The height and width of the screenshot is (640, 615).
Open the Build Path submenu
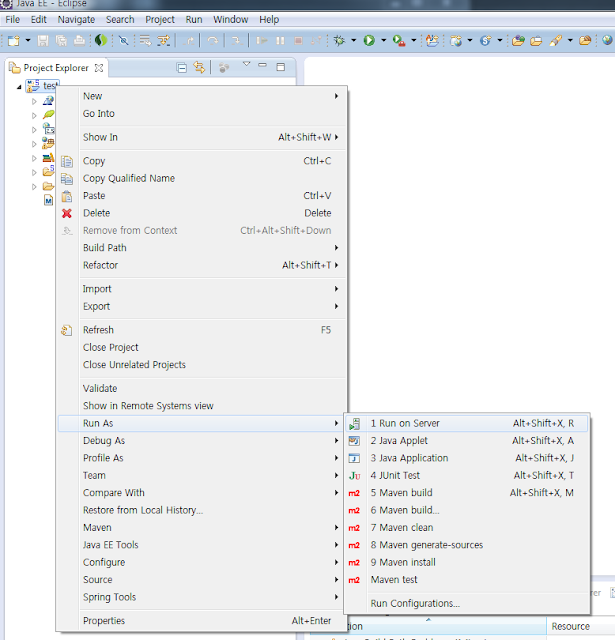click(202, 248)
